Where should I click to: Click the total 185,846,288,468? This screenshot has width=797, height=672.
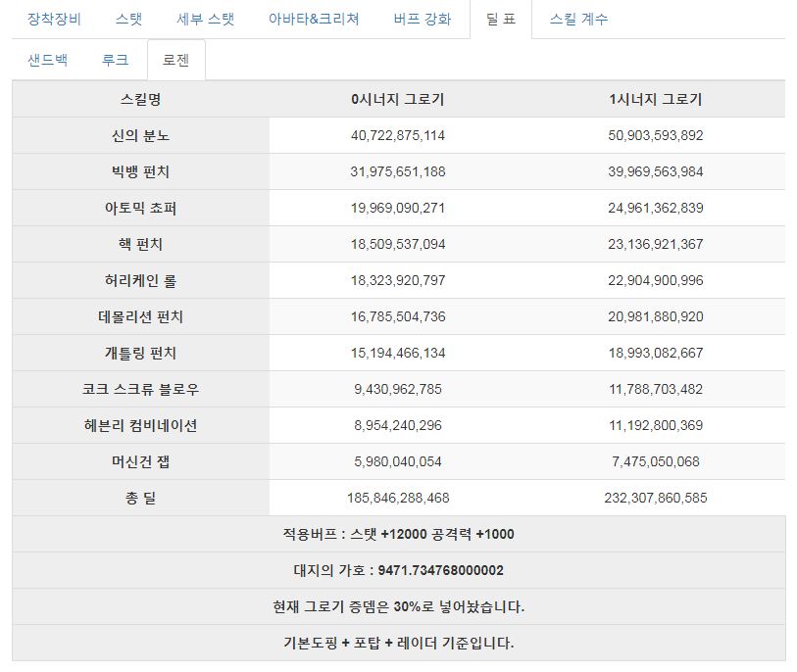[x=398, y=498]
